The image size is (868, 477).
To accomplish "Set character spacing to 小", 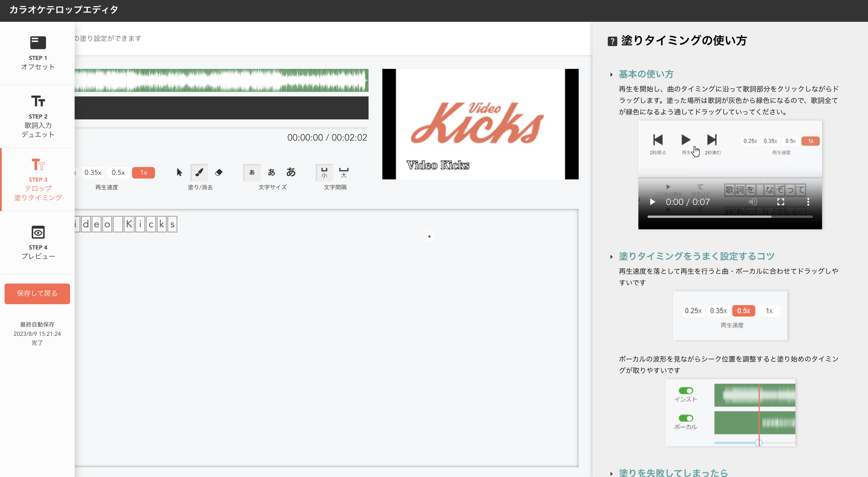I will click(x=324, y=172).
